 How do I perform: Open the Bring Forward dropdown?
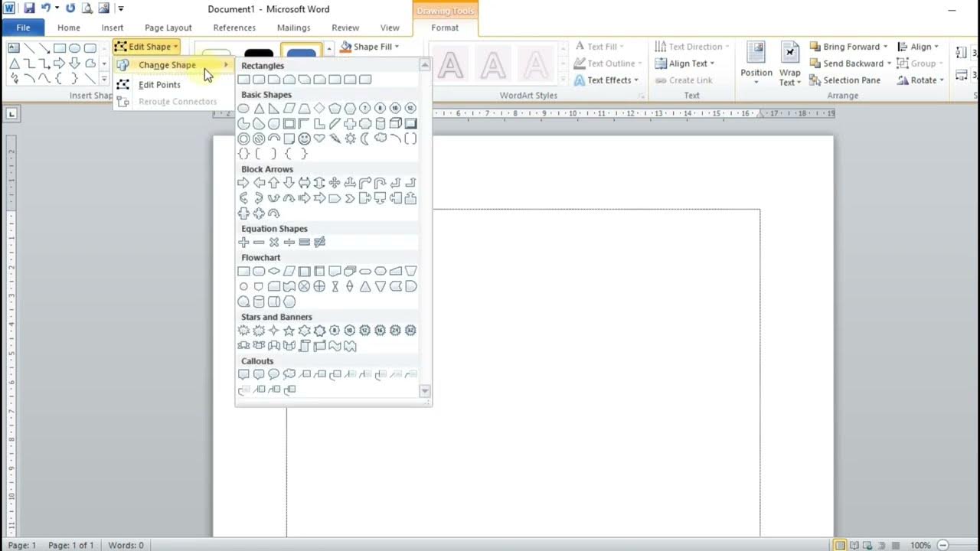849,47
